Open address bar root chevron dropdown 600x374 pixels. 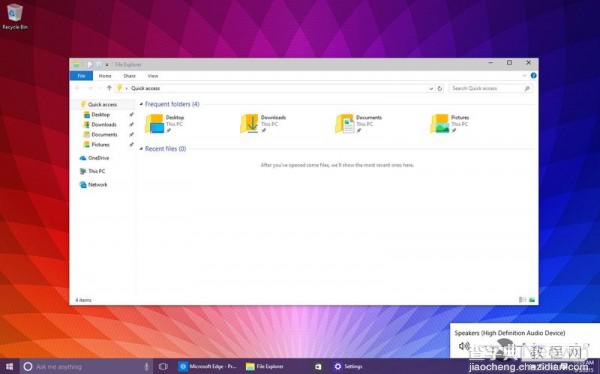click(127, 88)
